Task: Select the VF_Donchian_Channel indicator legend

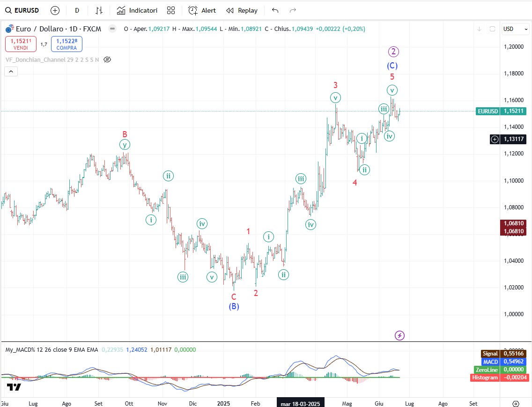Action: point(52,60)
